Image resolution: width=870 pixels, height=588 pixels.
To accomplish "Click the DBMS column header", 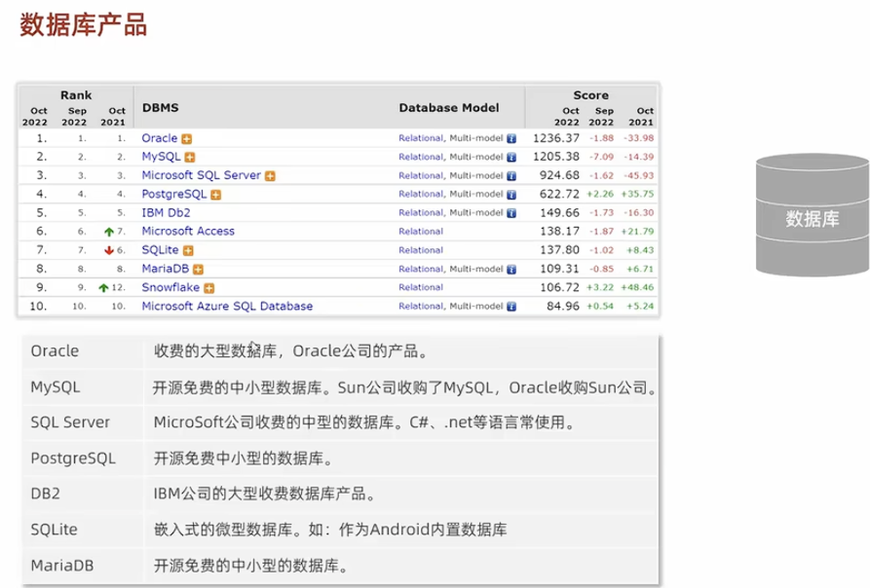I will click(x=161, y=107).
